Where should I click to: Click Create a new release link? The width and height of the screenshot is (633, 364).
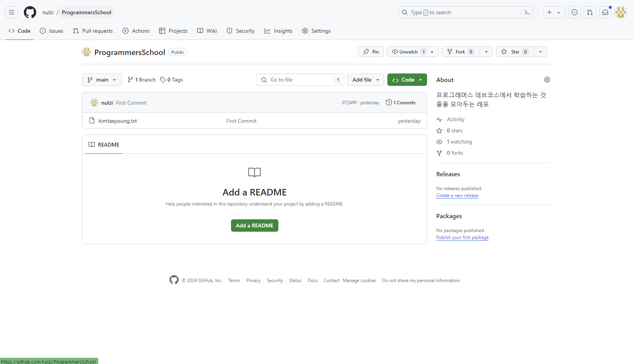457,195
